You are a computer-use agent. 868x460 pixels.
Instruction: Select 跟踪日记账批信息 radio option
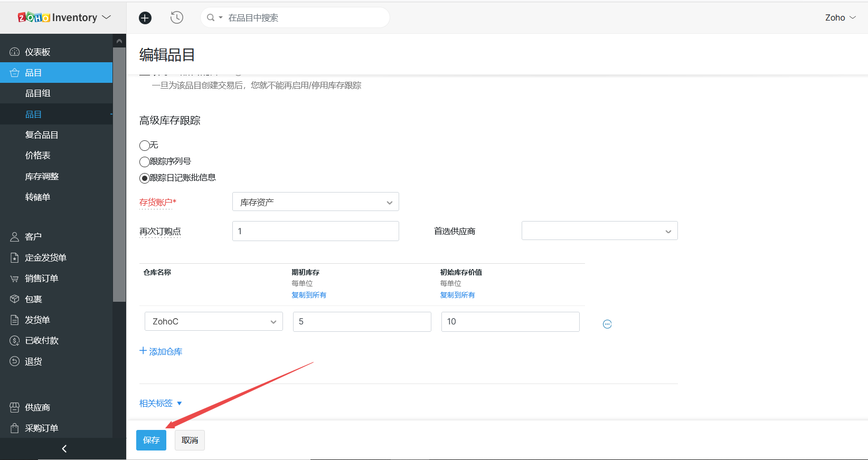144,178
